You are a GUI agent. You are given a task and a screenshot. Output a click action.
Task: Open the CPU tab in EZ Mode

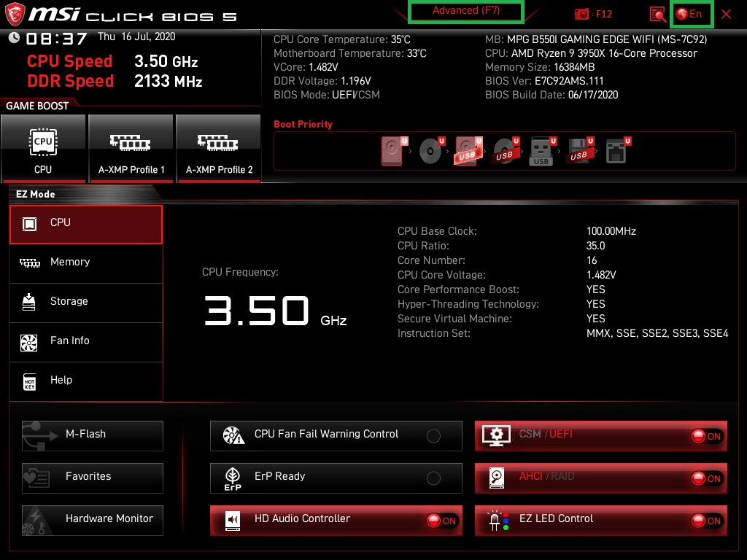coord(86,225)
